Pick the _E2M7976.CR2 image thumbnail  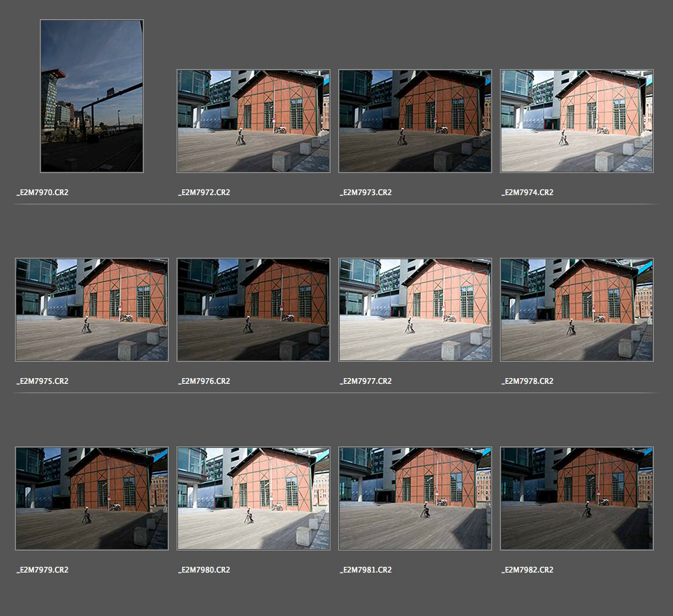(x=253, y=310)
